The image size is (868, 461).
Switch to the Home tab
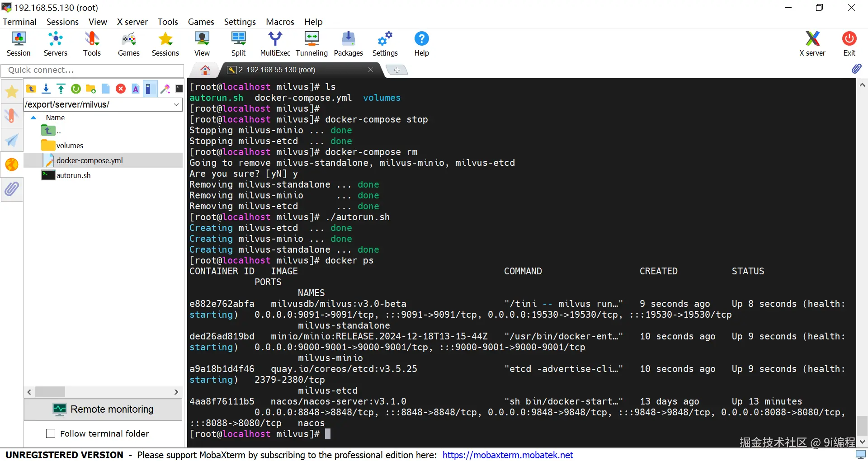tap(205, 70)
